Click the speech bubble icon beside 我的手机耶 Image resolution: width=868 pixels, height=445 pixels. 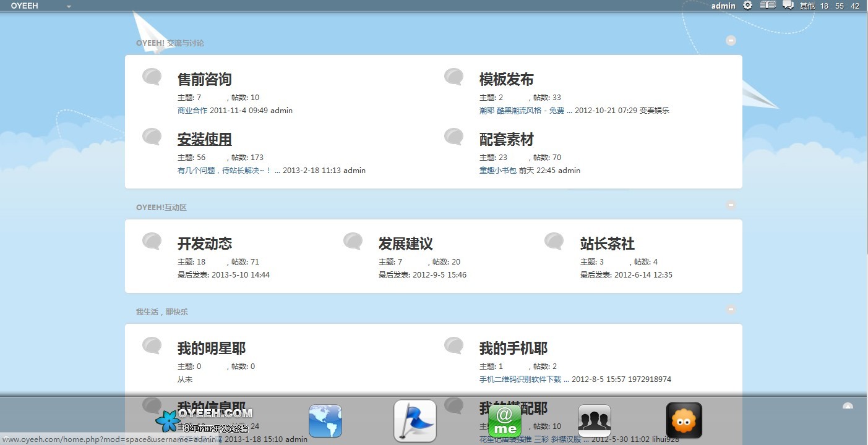[x=454, y=346]
